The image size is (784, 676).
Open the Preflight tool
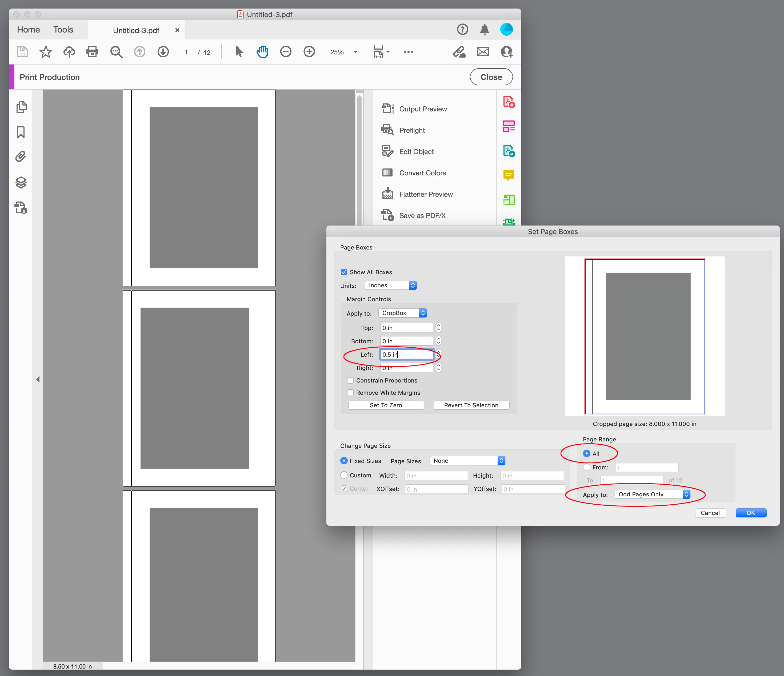[x=412, y=130]
